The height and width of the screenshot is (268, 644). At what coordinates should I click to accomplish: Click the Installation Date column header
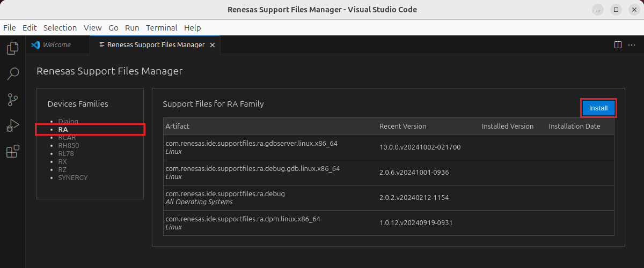click(x=575, y=126)
